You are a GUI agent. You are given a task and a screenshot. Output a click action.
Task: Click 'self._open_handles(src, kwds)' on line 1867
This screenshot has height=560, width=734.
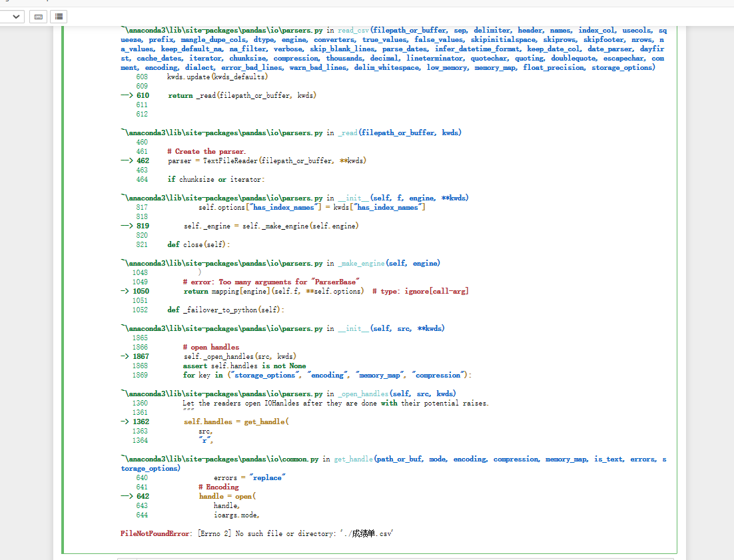click(240, 356)
